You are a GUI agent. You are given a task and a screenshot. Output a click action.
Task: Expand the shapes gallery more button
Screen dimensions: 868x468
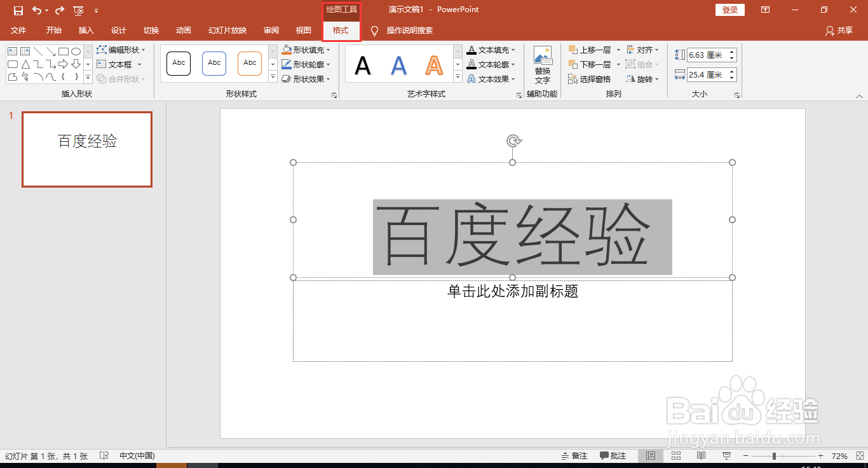[x=88, y=78]
